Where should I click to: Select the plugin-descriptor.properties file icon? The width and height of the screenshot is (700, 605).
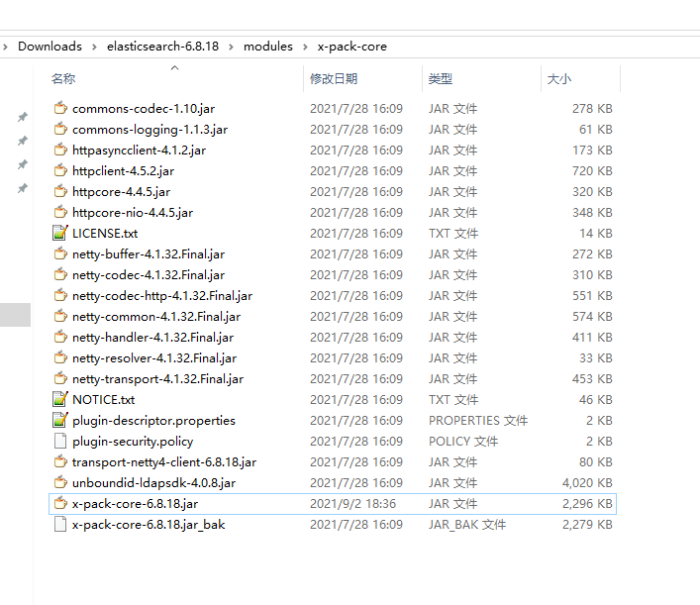60,420
